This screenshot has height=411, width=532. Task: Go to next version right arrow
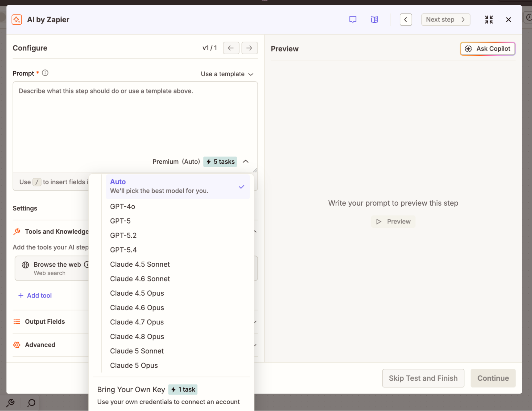pyautogui.click(x=249, y=48)
